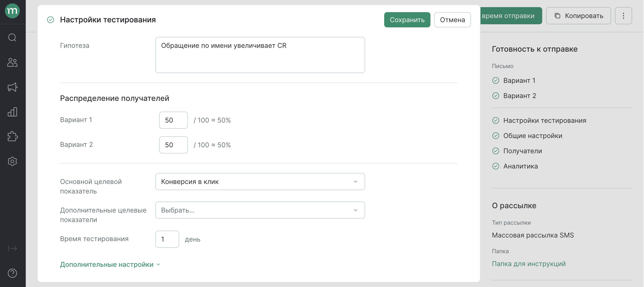
Task: Open campaigns via megaphone icon
Action: point(12,87)
